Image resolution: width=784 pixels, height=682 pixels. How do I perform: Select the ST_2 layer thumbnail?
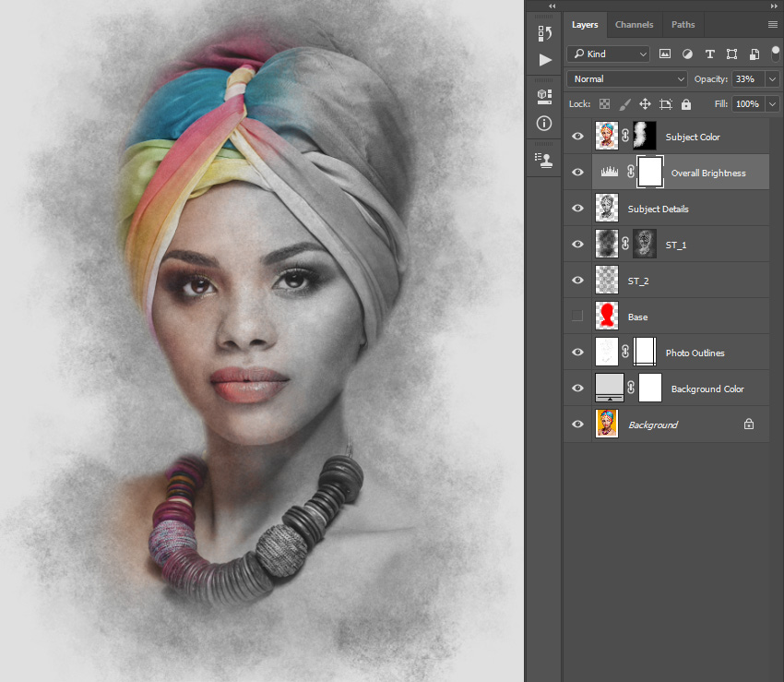coord(607,280)
